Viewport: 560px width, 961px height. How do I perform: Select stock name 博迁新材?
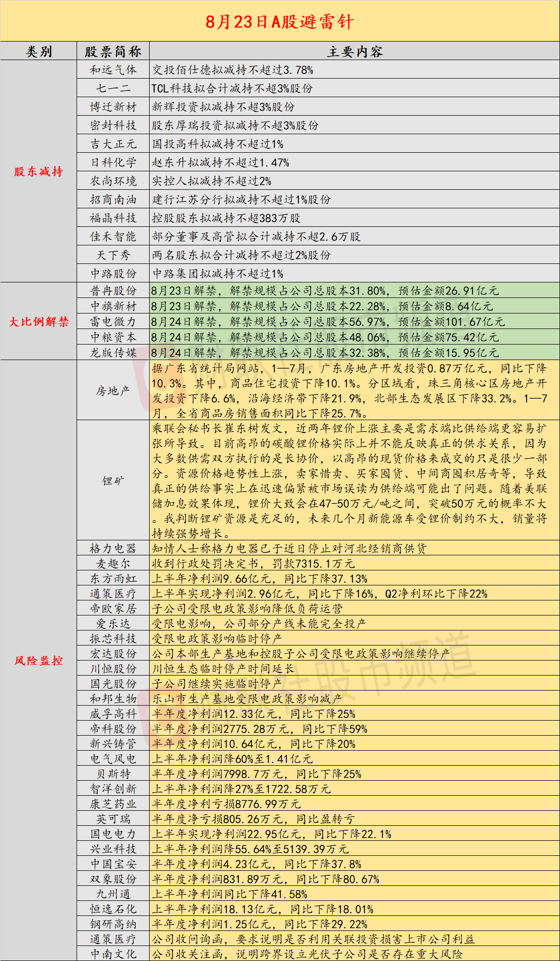pyautogui.click(x=113, y=107)
